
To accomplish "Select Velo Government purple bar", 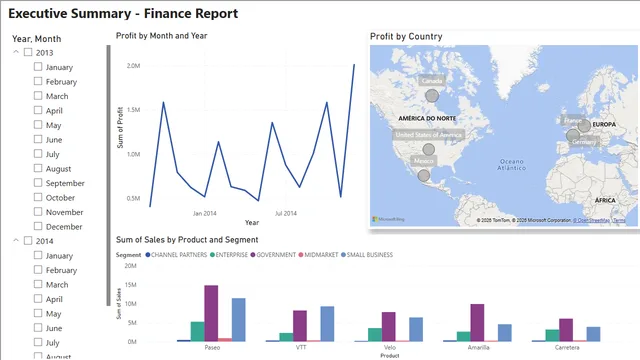I will point(389,327).
